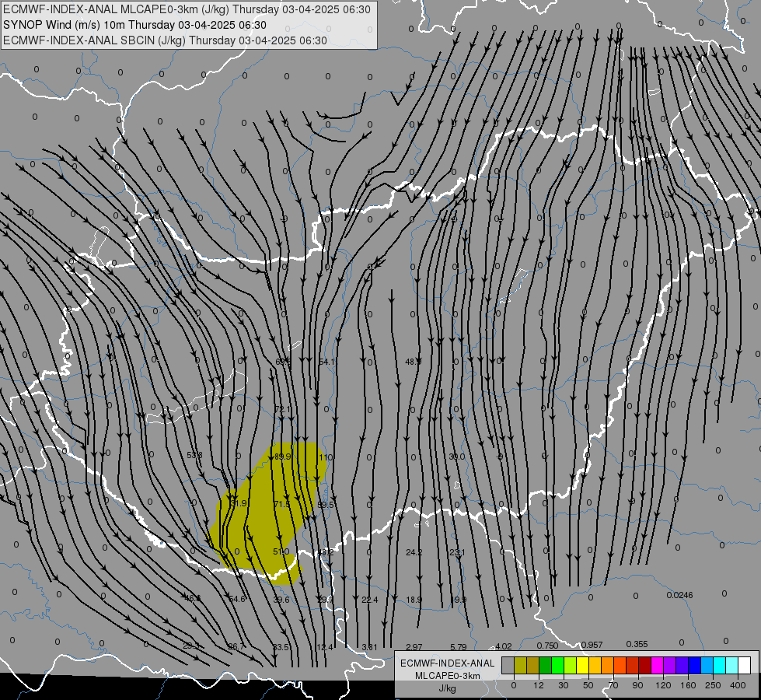
Task: Click the map value 0.957
Action: point(592,645)
